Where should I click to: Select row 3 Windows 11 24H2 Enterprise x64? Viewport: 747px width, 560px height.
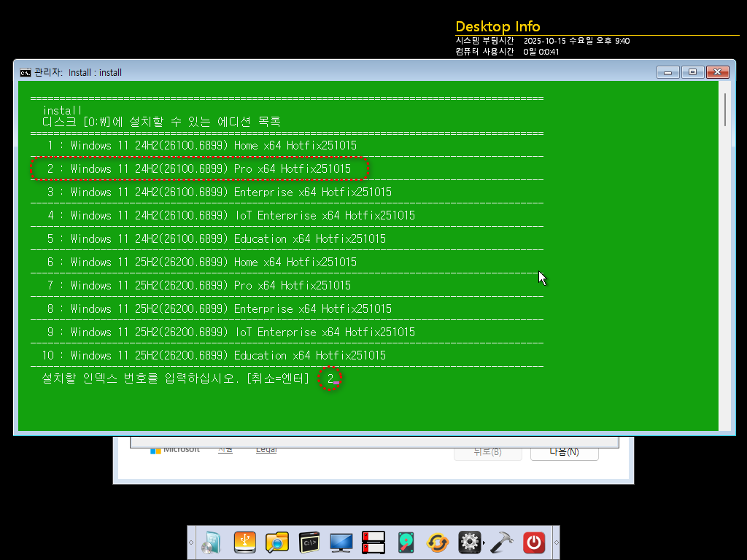point(219,192)
